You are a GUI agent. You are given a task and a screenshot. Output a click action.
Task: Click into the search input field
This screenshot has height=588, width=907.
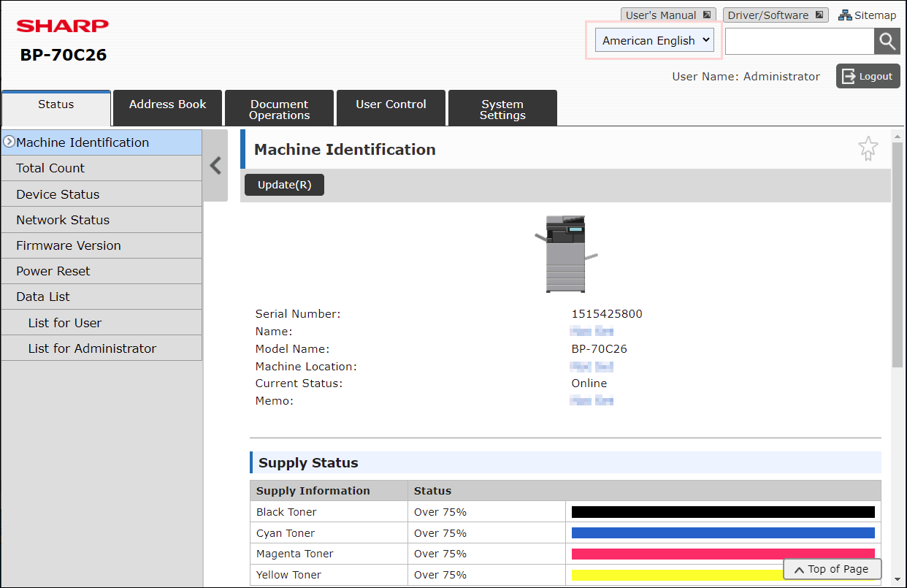point(800,41)
